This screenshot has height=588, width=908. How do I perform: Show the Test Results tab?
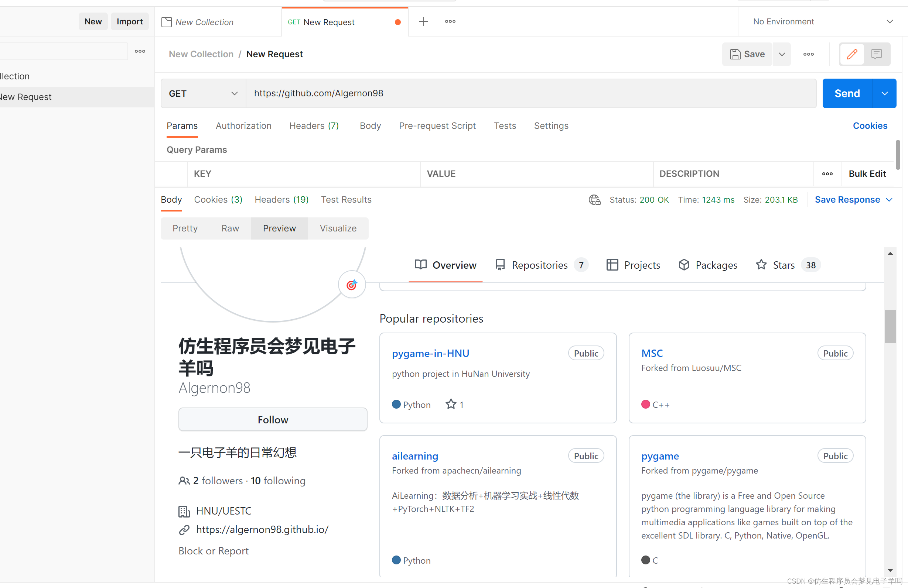coord(346,200)
